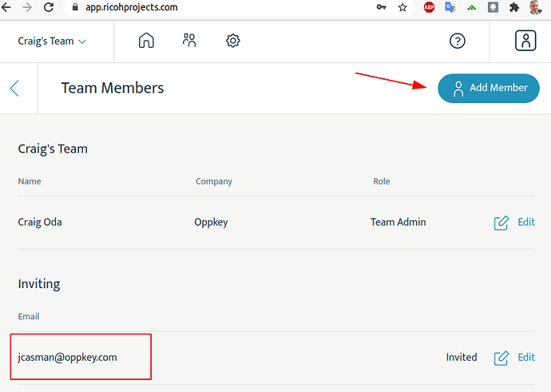This screenshot has height=392, width=551.
Task: Open the Google Translate extension icon
Action: pos(450,7)
